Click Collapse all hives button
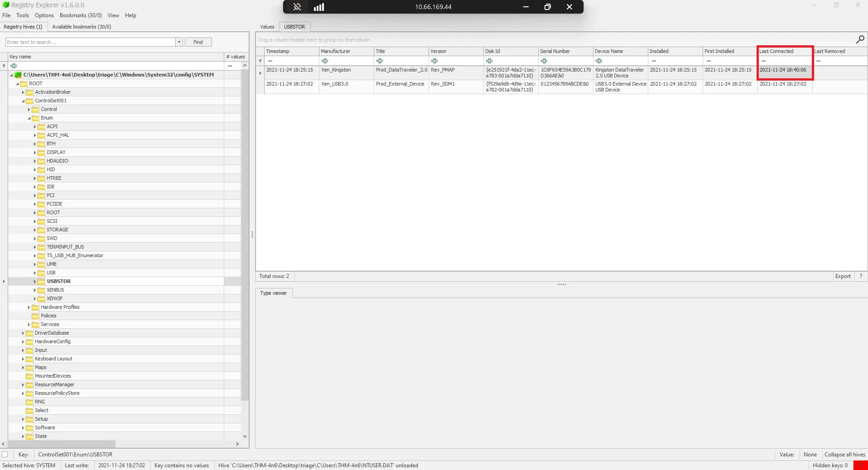The height and width of the screenshot is (470, 868). point(844,455)
